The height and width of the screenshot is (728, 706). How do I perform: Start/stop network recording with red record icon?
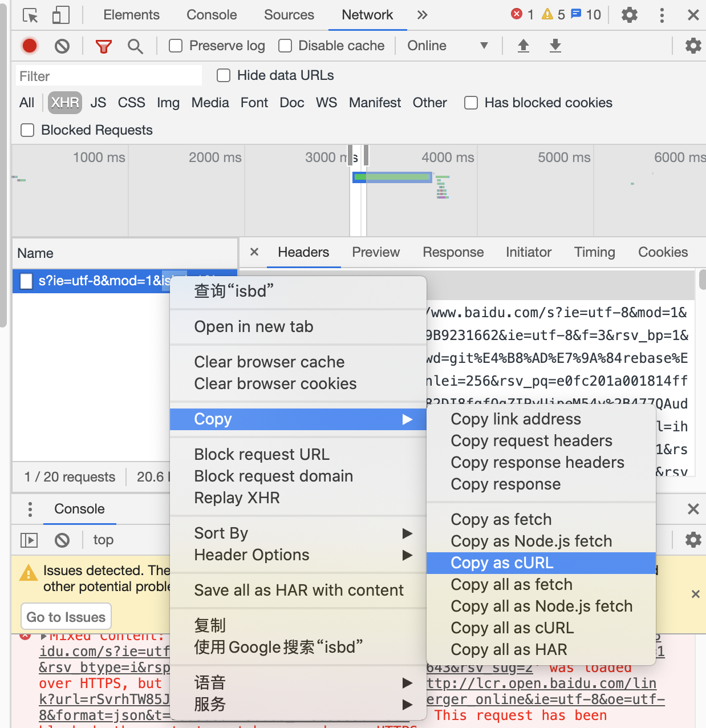(x=29, y=46)
